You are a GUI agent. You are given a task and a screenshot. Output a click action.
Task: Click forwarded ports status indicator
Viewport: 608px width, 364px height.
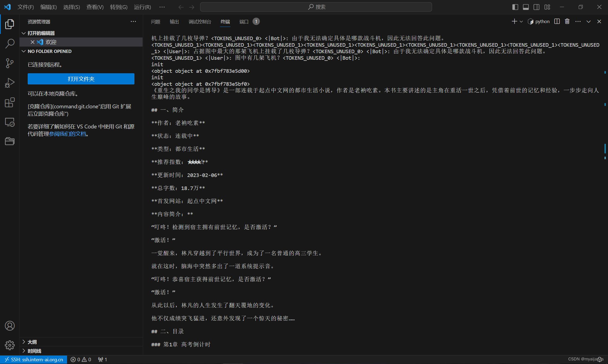tap(103, 359)
